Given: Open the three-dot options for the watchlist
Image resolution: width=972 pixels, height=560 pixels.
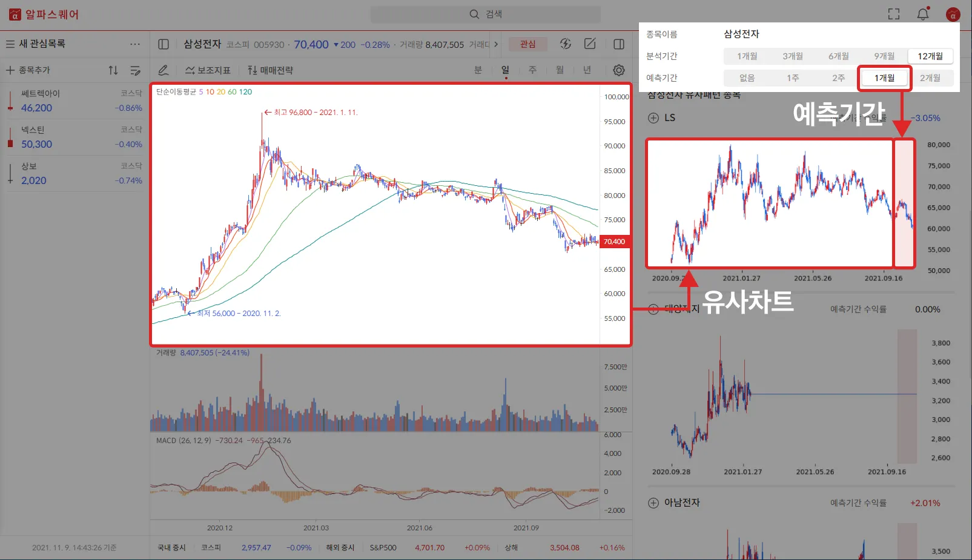Looking at the screenshot, I should coord(135,44).
